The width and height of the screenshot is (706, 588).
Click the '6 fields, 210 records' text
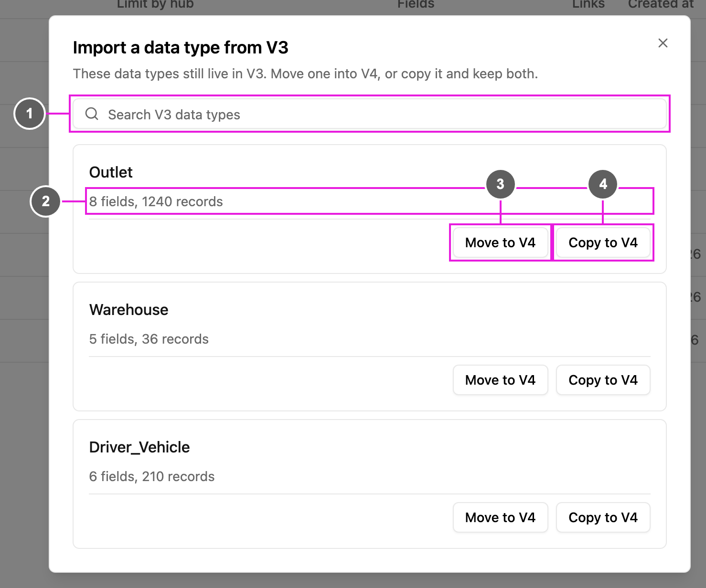[151, 476]
